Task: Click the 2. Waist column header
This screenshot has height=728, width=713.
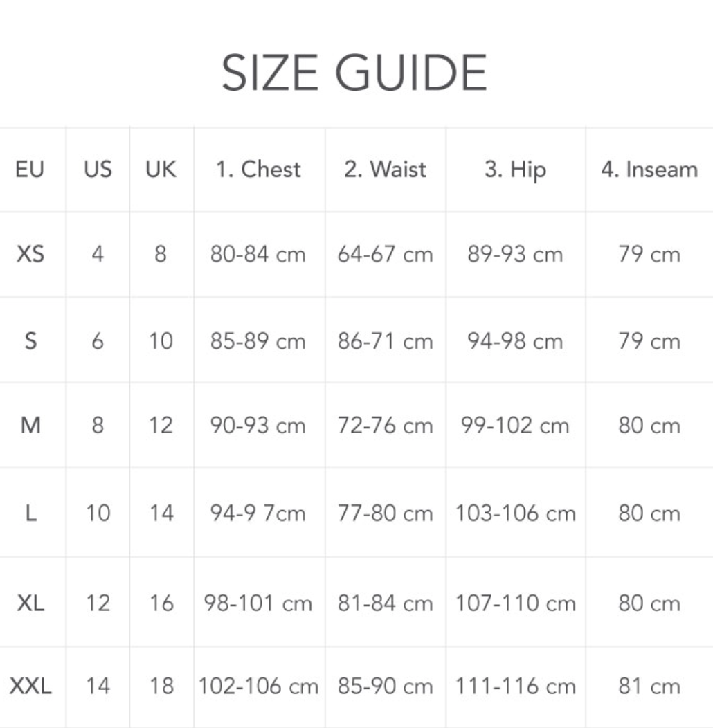Action: click(385, 169)
